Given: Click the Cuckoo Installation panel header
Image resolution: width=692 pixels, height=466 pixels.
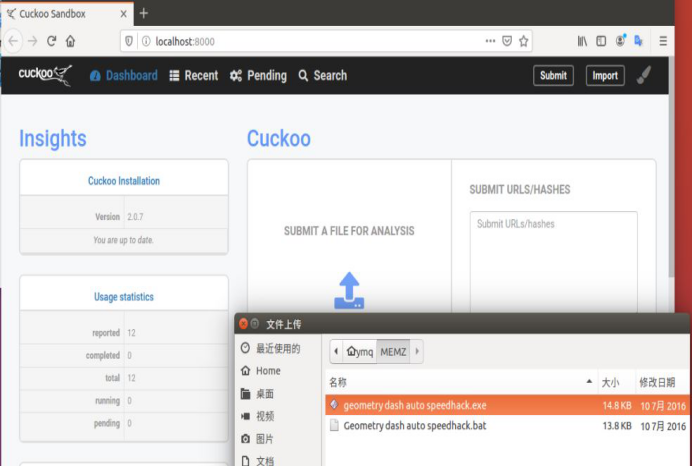Looking at the screenshot, I should (x=124, y=181).
